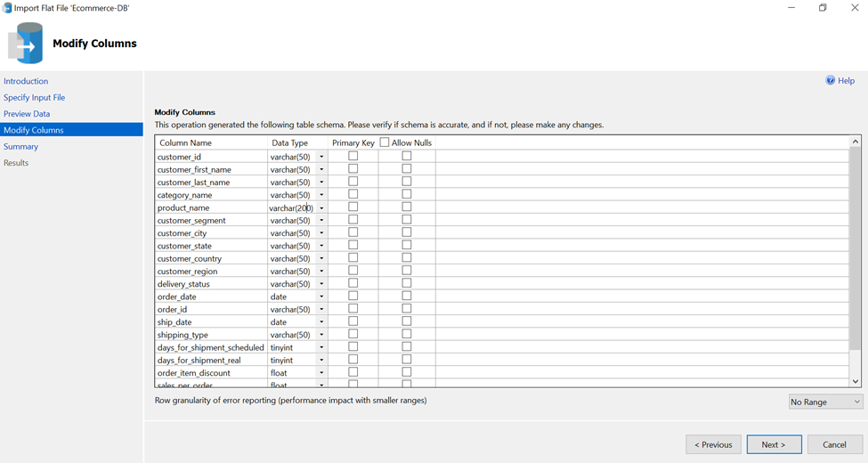This screenshot has height=463, width=868.
Task: Select the Results step
Action: click(x=16, y=163)
